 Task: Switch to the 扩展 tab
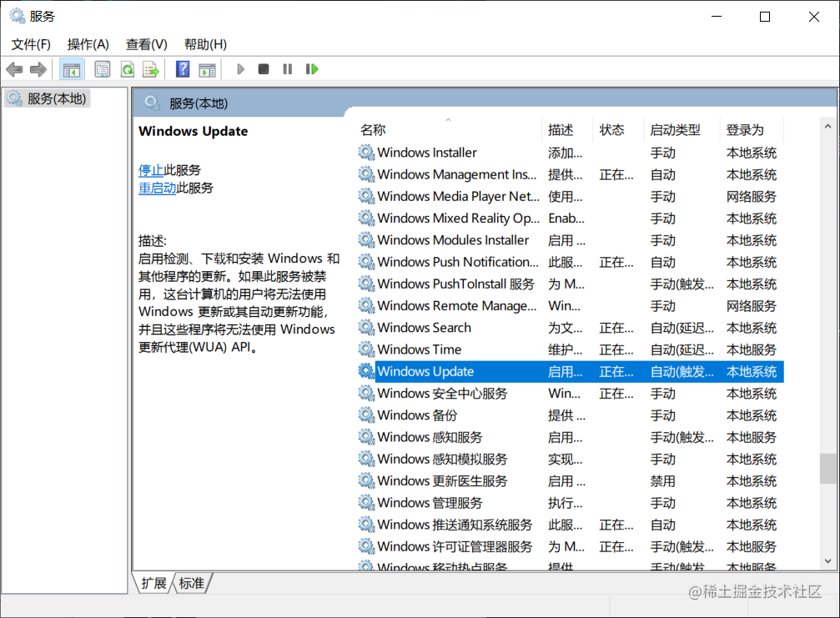tap(153, 583)
